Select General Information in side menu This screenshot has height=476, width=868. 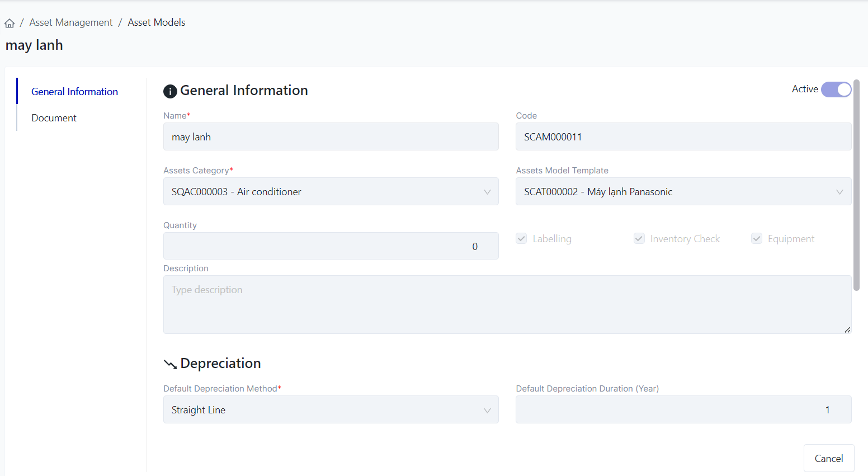click(x=74, y=92)
